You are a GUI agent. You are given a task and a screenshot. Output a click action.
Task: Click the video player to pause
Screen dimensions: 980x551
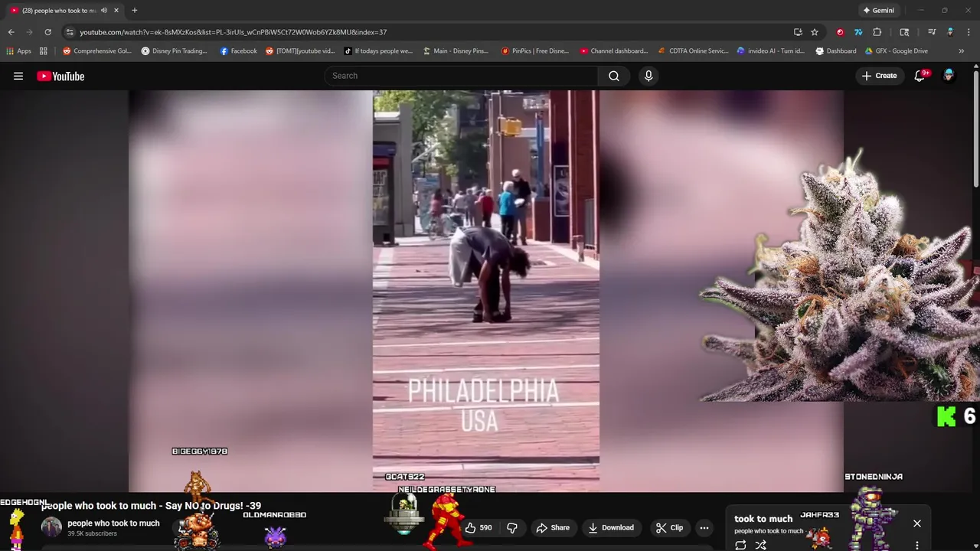tap(486, 291)
